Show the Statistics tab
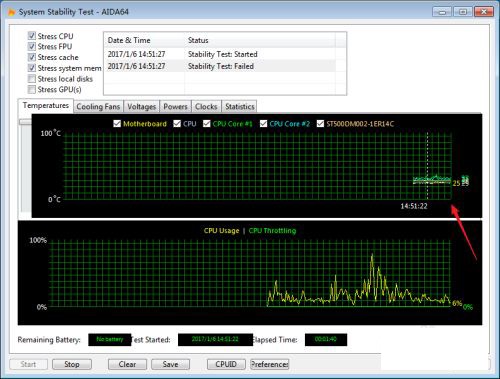Screen dimensions: 500x379 coord(240,107)
